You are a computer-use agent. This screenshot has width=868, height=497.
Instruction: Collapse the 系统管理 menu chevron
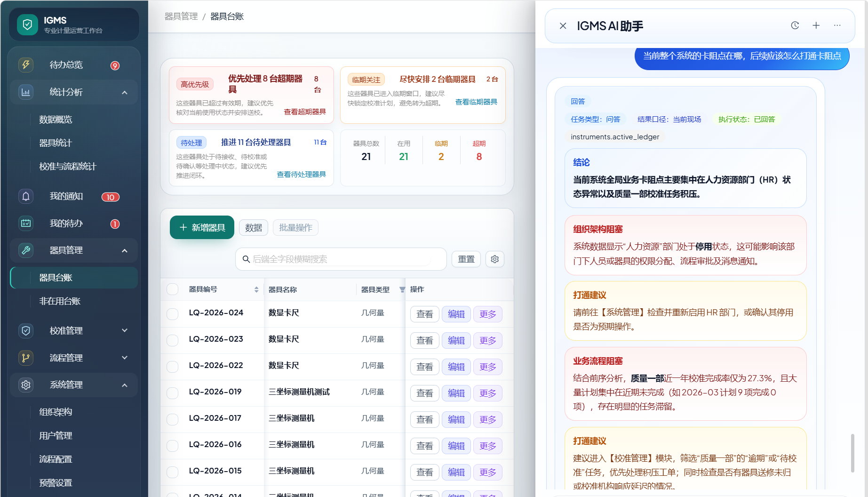coord(125,385)
